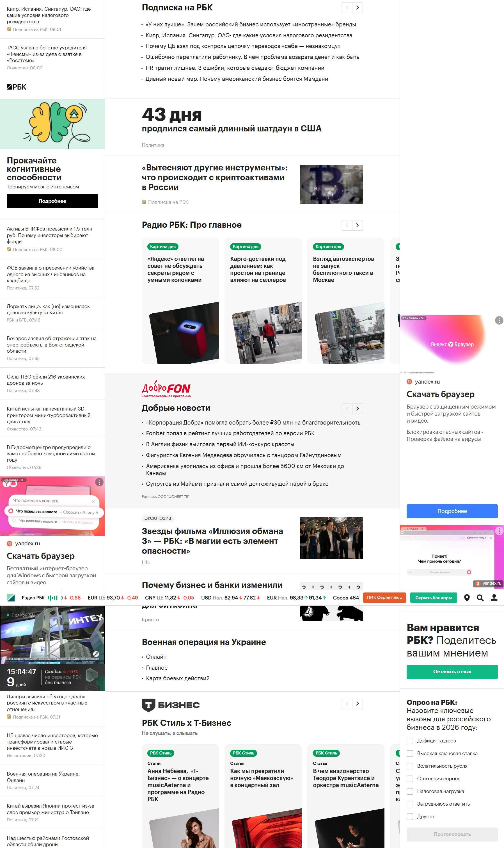Viewport: 504px width, 848px height.
Task: Select the 'Налоговая нагрузка' checkbox
Action: pyautogui.click(x=410, y=791)
